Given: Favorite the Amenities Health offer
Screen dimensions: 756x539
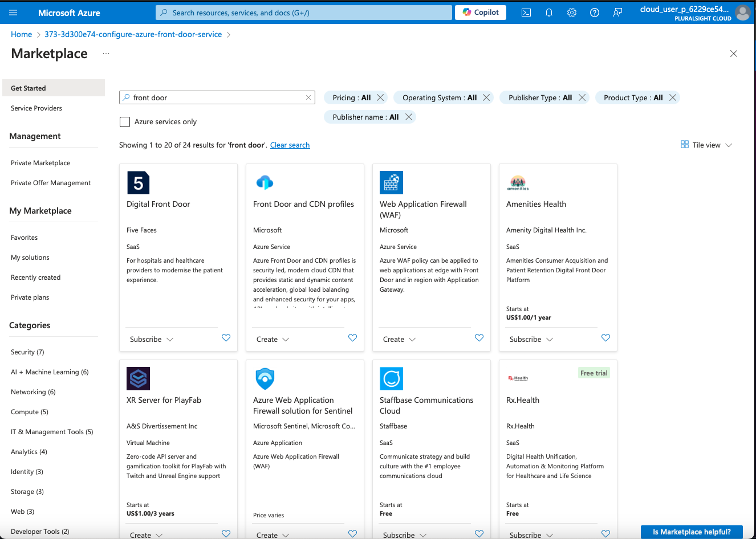Looking at the screenshot, I should (x=606, y=338).
